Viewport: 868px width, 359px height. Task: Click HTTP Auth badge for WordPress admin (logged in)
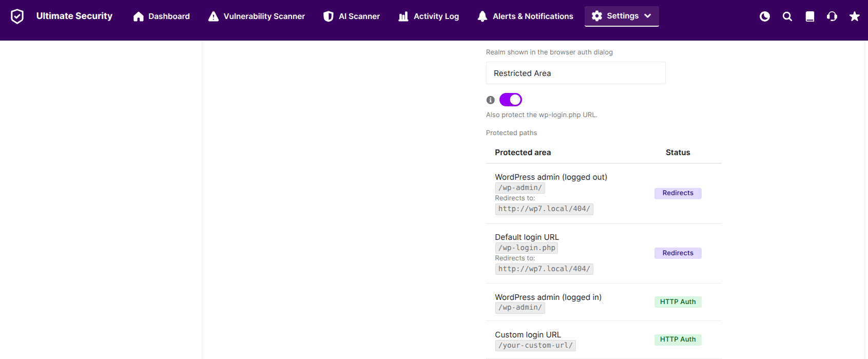[x=678, y=302]
